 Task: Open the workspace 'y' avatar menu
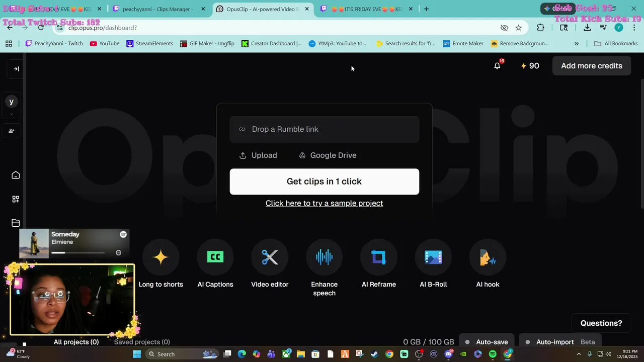point(12,102)
